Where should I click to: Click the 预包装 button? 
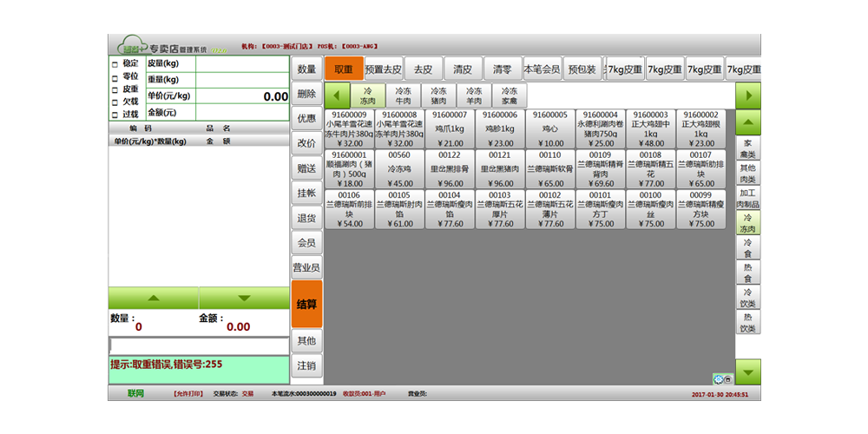tap(582, 69)
